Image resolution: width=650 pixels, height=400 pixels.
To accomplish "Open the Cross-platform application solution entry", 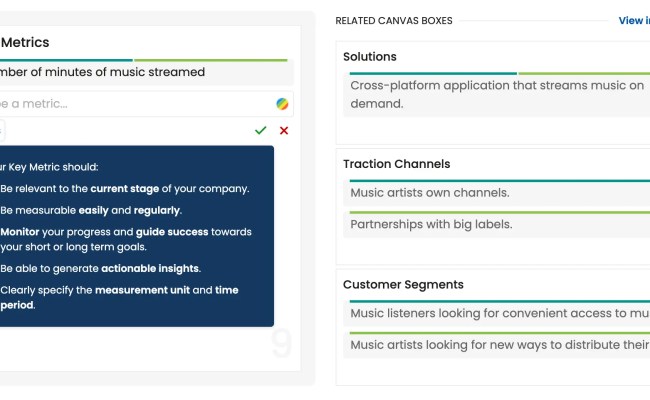I will pyautogui.click(x=496, y=94).
